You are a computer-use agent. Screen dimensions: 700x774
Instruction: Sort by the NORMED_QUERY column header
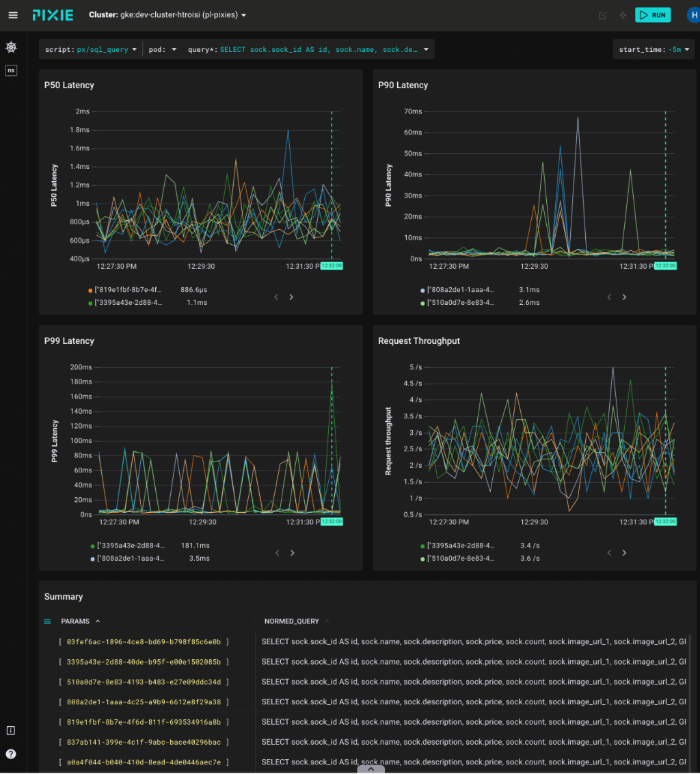pyautogui.click(x=292, y=622)
